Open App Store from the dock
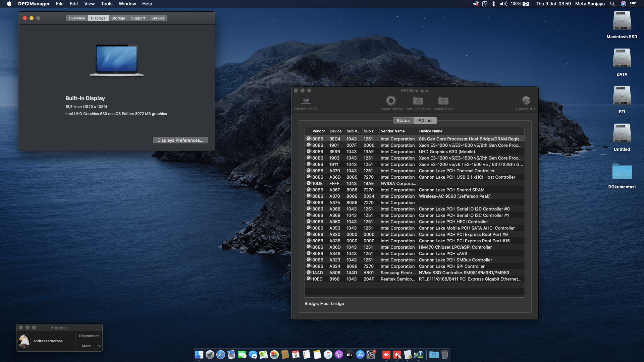 (x=360, y=355)
